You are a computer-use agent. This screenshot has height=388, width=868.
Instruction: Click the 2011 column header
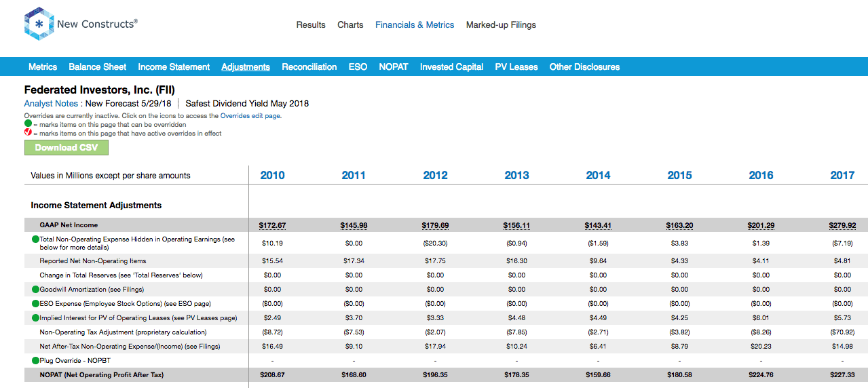(354, 175)
